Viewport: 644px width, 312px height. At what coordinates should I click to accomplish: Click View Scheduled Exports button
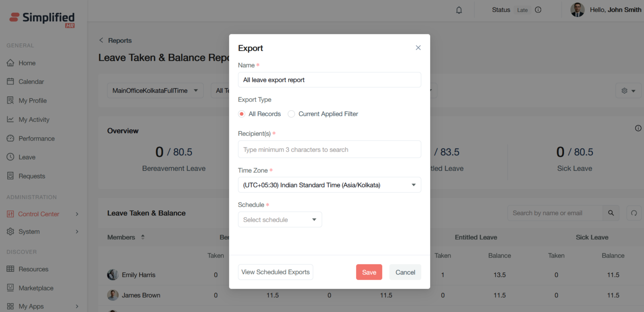click(x=275, y=272)
